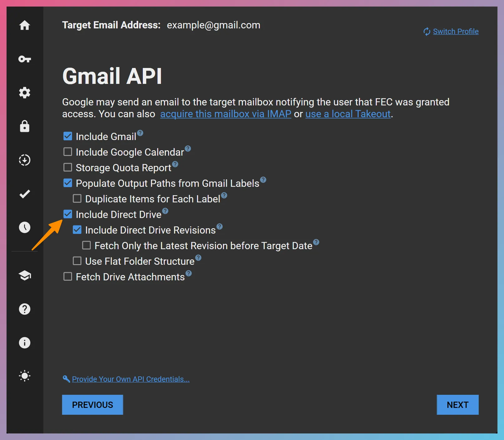The height and width of the screenshot is (440, 504).
Task: Check the Fetch Drive Attachments checkbox
Action: point(68,277)
